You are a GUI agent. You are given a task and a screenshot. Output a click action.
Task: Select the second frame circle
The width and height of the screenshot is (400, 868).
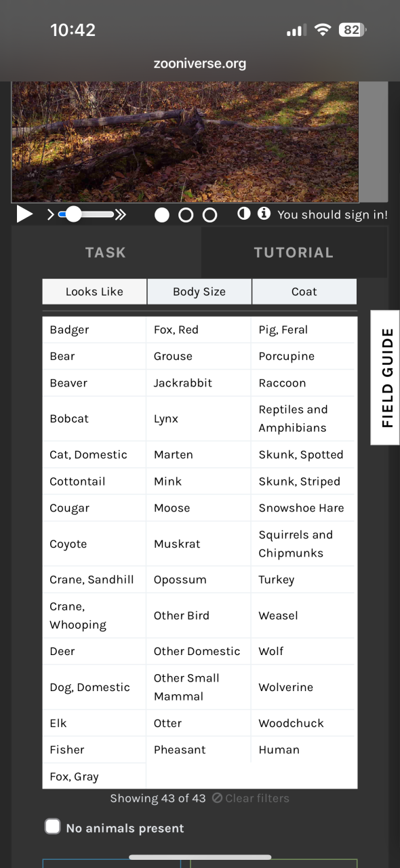186,215
